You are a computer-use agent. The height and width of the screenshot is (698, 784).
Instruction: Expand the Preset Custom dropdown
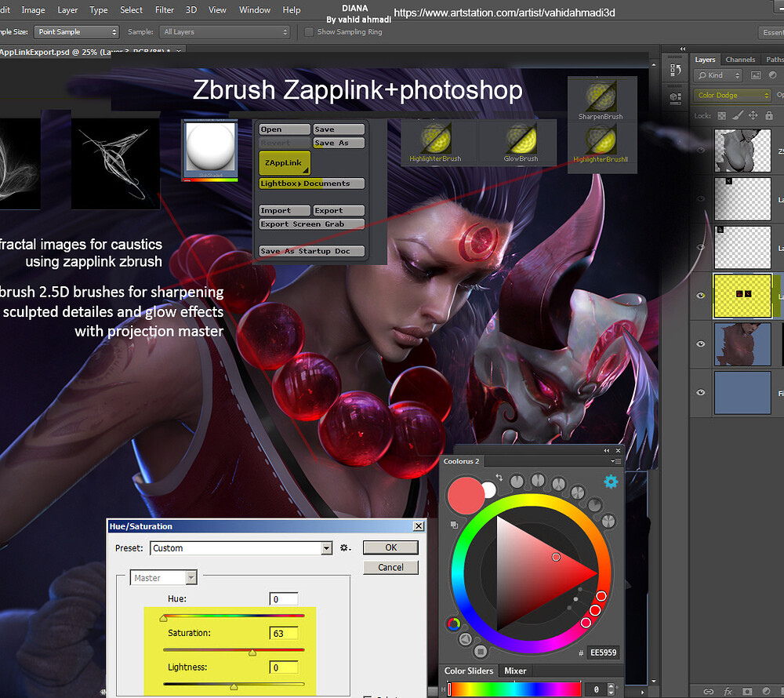[x=241, y=548]
